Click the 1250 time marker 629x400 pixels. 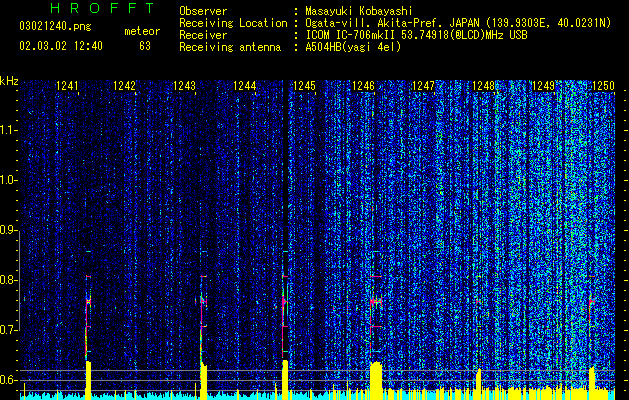(603, 85)
